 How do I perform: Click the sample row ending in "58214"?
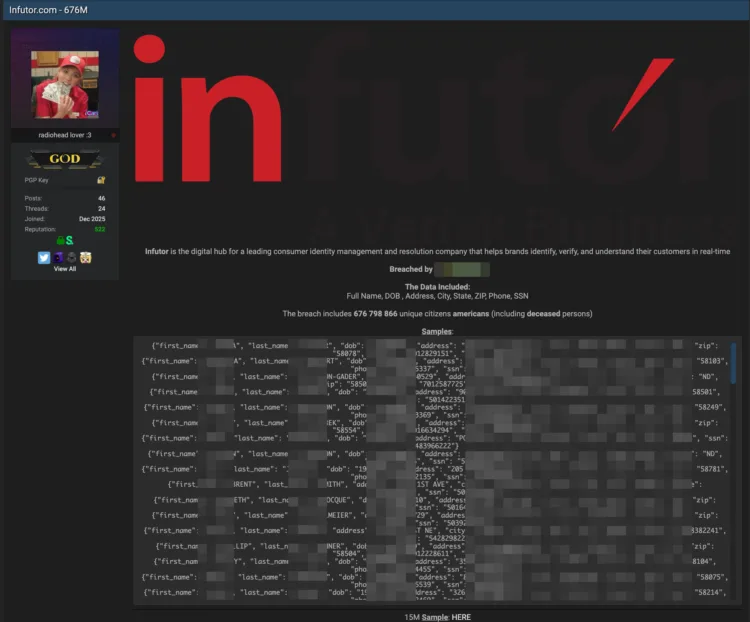tap(434, 592)
